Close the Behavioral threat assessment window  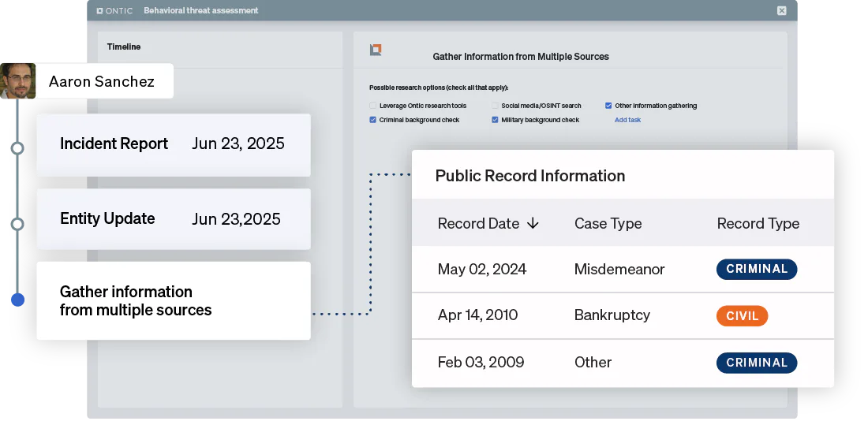pyautogui.click(x=781, y=10)
